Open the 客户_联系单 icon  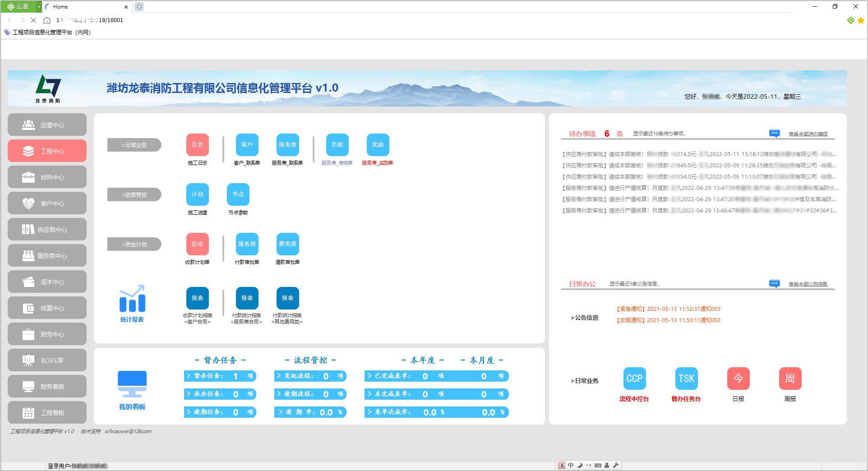[247, 145]
